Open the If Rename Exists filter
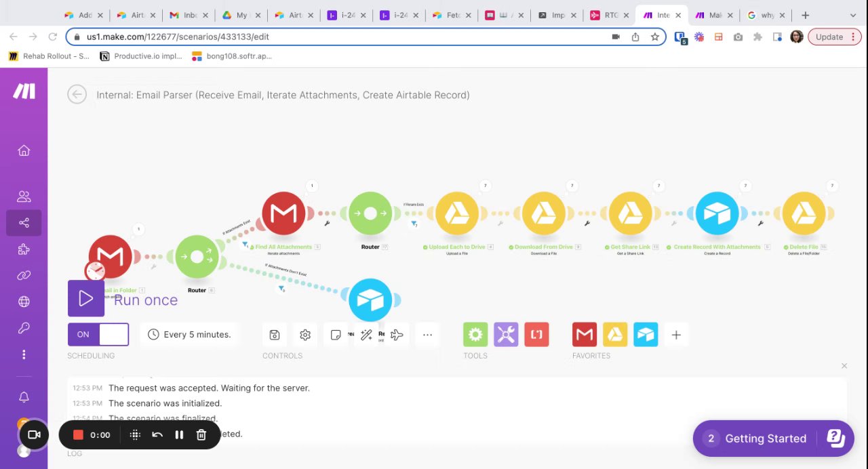 (414, 222)
